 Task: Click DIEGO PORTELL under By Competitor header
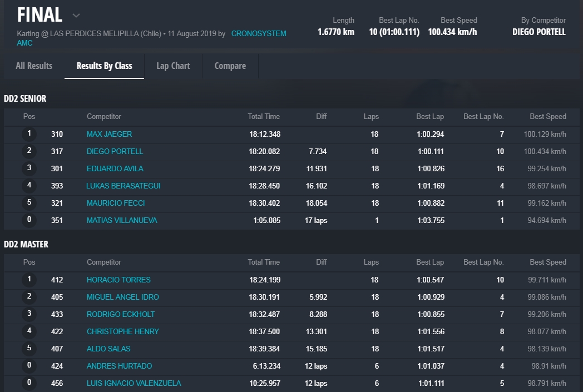pyautogui.click(x=538, y=32)
